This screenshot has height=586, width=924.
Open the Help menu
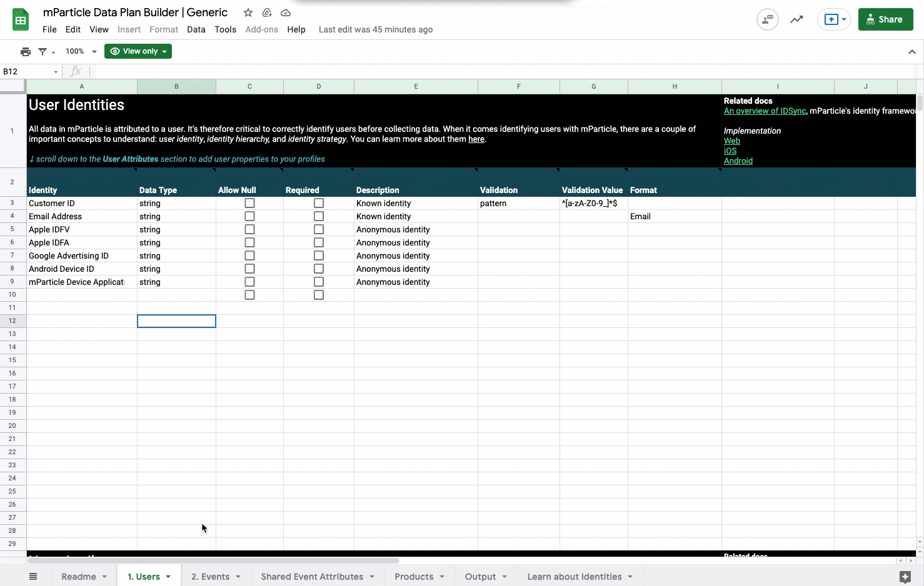pos(296,29)
